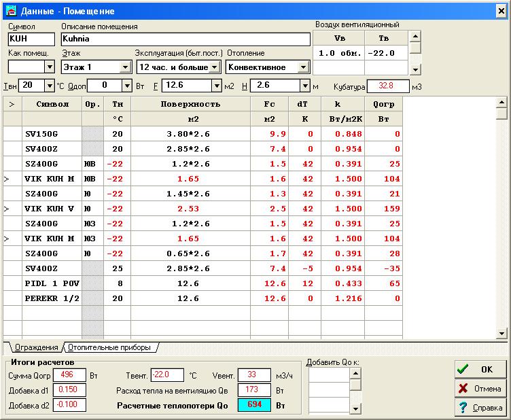The height and width of the screenshot is (420, 511).
Task: Open the Как помещ. dropdown
Action: pos(49,67)
